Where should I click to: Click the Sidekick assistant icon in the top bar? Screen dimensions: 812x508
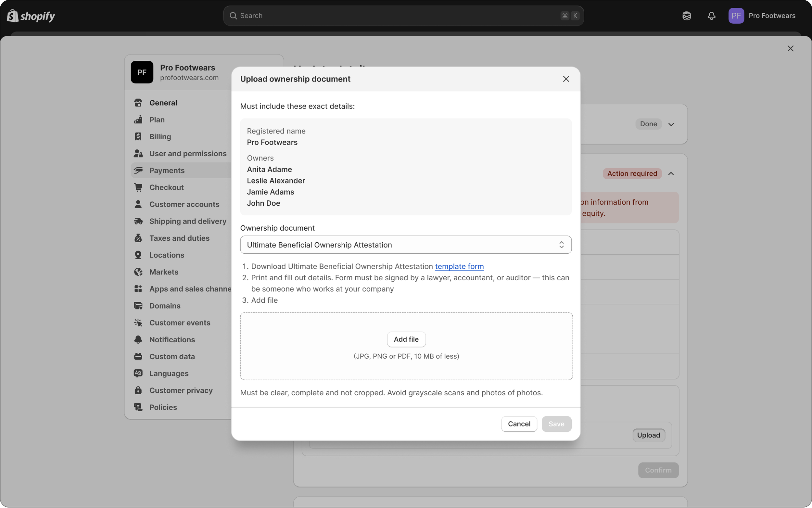686,16
